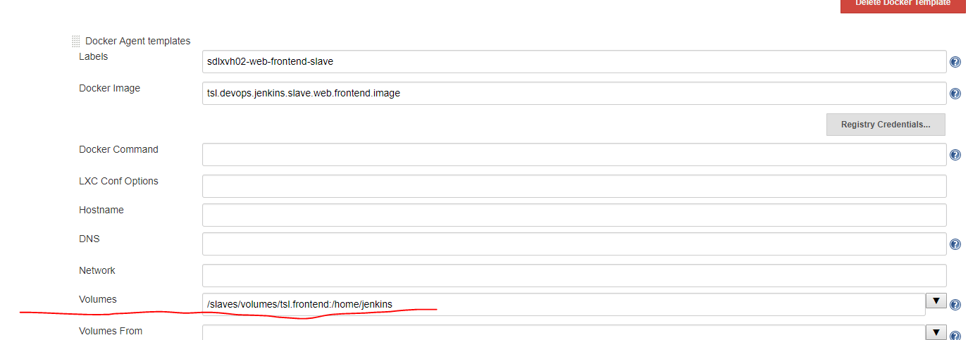Click the Delete Docker Template button
Image resolution: width=980 pixels, height=340 pixels.
pos(903,4)
